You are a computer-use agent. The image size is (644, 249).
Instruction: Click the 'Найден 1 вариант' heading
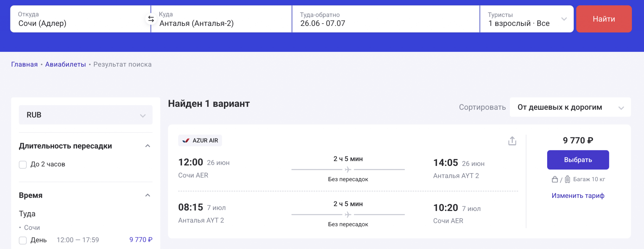pos(209,104)
